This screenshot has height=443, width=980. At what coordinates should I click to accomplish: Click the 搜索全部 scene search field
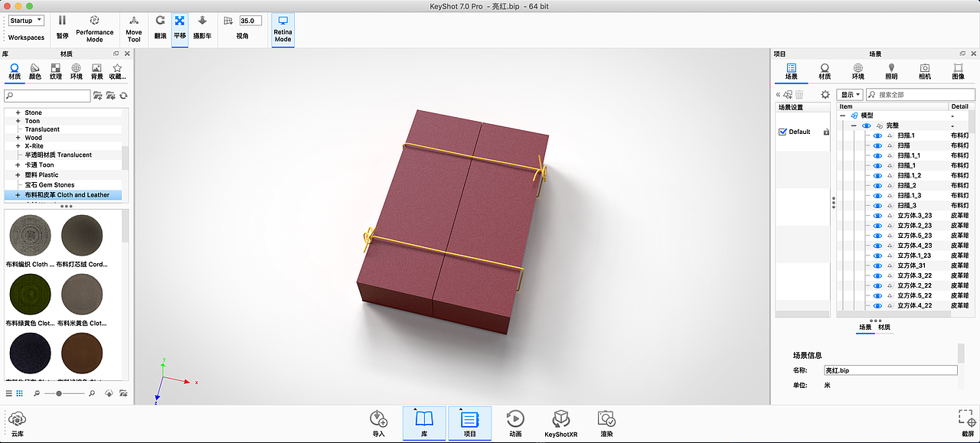923,95
